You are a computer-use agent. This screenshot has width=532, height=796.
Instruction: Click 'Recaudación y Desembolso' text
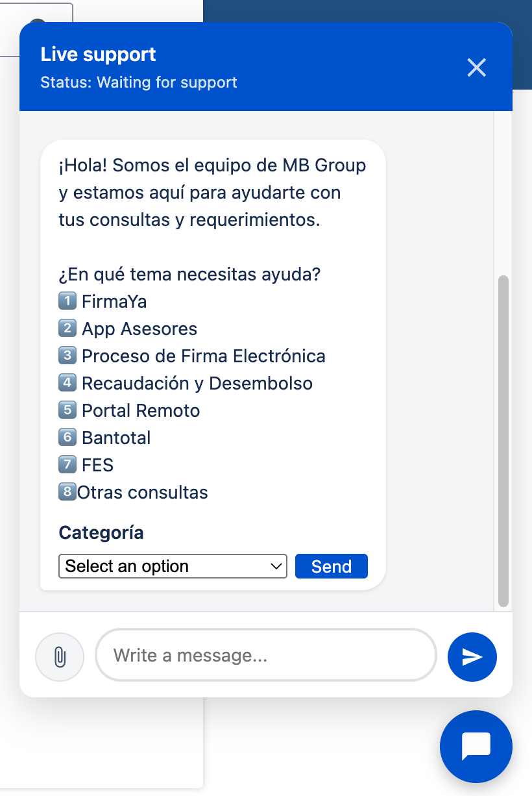(x=197, y=384)
